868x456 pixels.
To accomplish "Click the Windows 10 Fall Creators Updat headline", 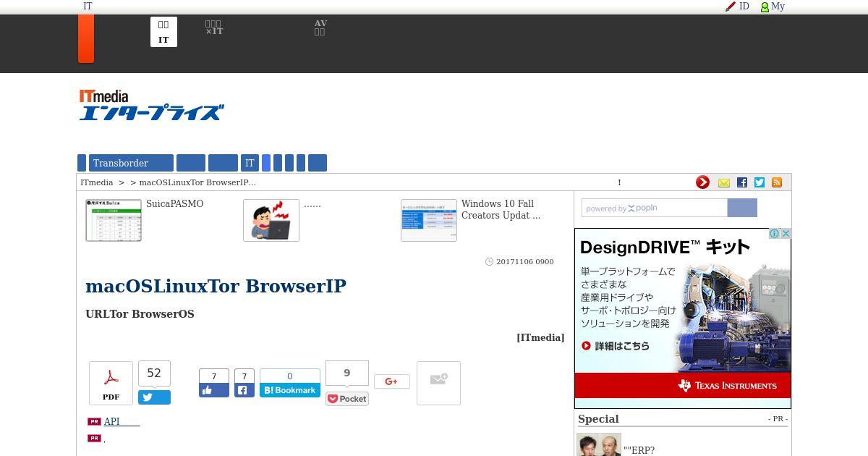I will pyautogui.click(x=501, y=209).
